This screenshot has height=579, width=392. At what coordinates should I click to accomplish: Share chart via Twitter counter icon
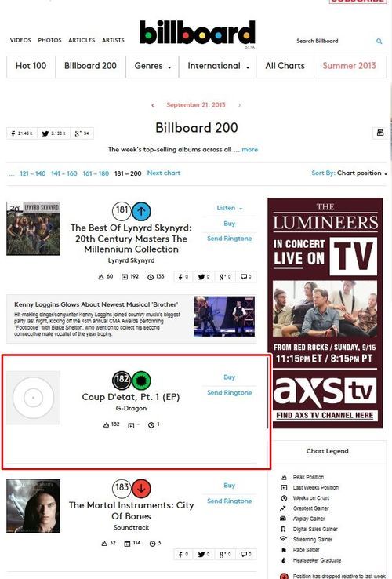53,133
